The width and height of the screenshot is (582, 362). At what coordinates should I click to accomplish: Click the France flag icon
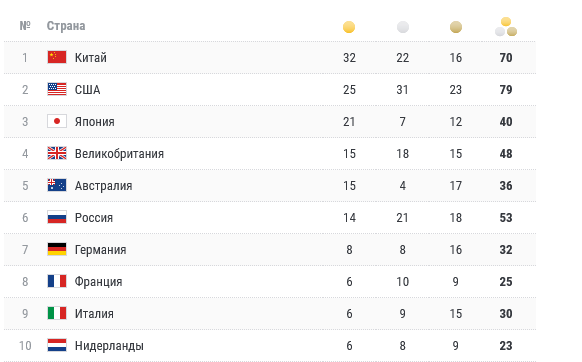point(57,281)
